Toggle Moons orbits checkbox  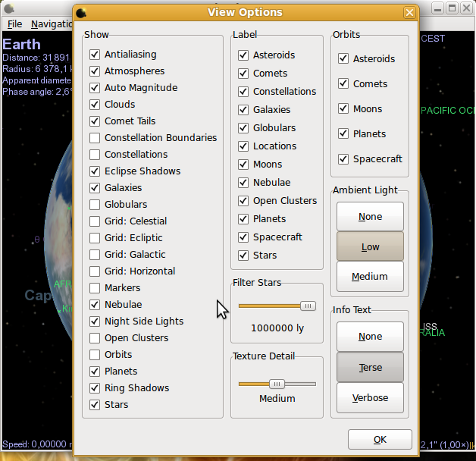[x=343, y=108]
